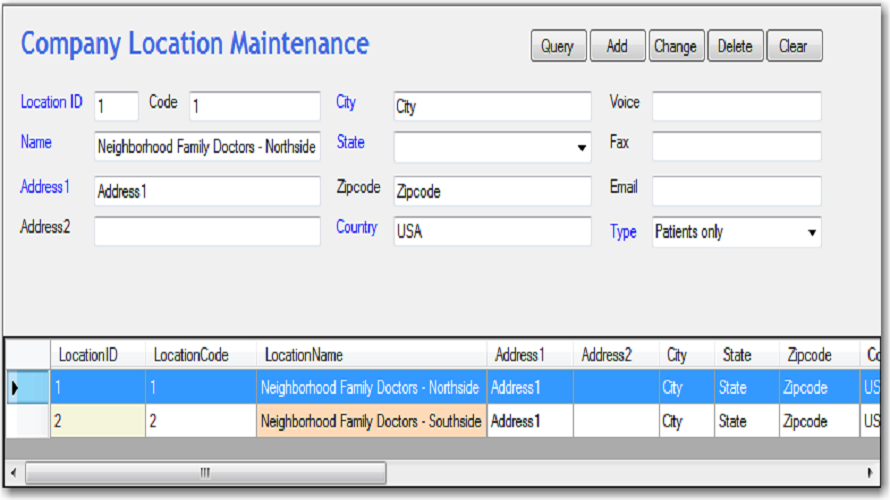890x500 pixels.
Task: Sort by the LocationName column header
Action: 370,355
